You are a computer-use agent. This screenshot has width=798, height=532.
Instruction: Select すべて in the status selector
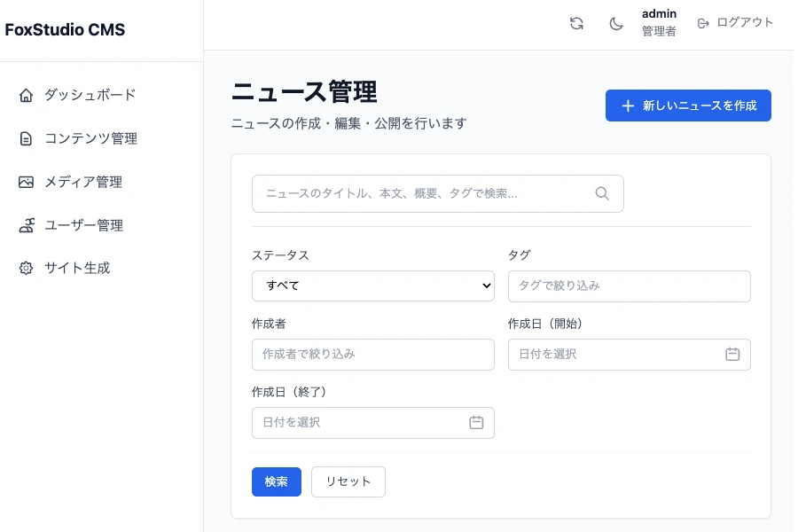click(372, 286)
